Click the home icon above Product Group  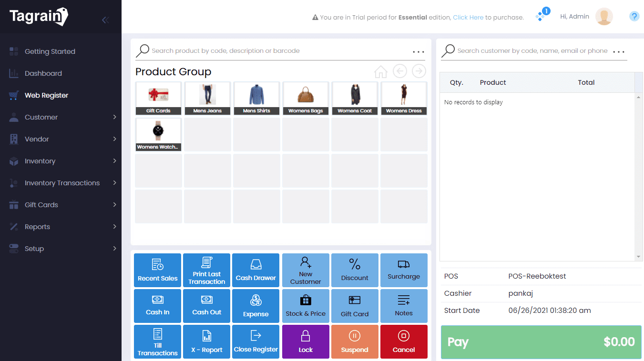coord(380,71)
